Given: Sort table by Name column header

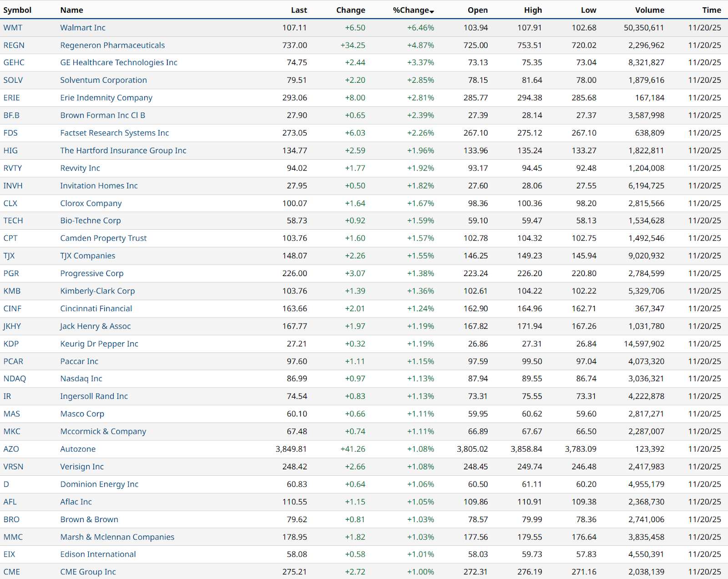Looking at the screenshot, I should pyautogui.click(x=72, y=10).
